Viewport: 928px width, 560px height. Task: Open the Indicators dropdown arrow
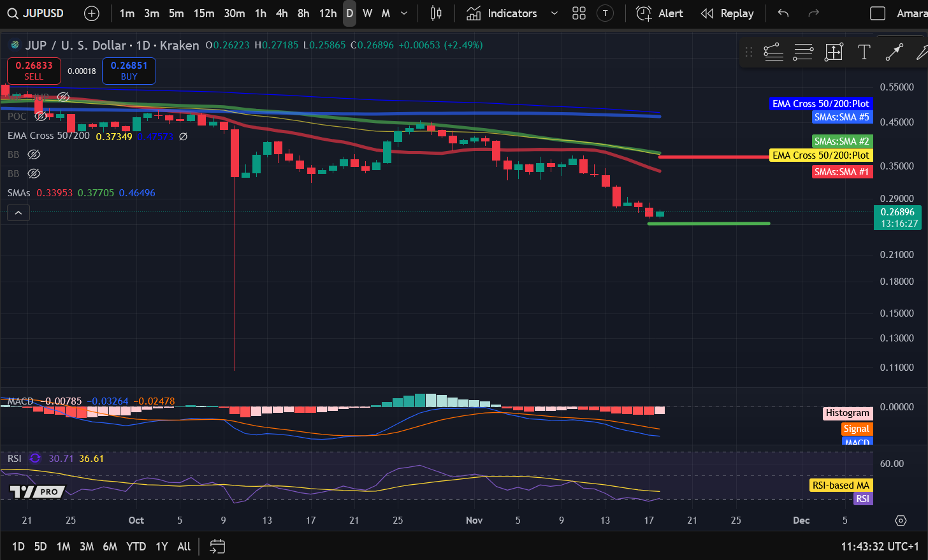pyautogui.click(x=554, y=13)
